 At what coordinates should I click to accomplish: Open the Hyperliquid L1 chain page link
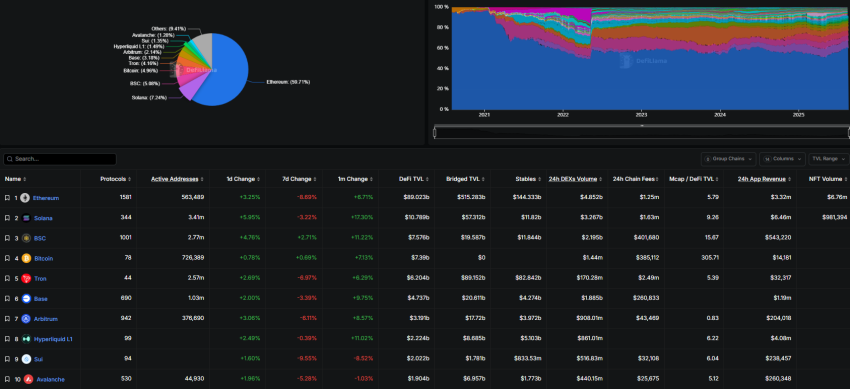(x=53, y=339)
